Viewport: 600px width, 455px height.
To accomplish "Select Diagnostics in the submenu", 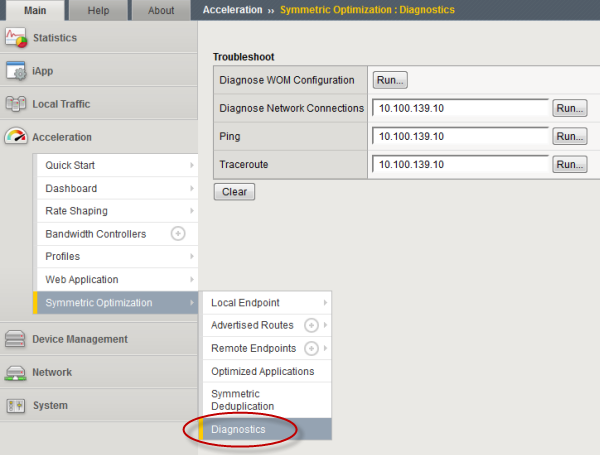I will pyautogui.click(x=239, y=429).
